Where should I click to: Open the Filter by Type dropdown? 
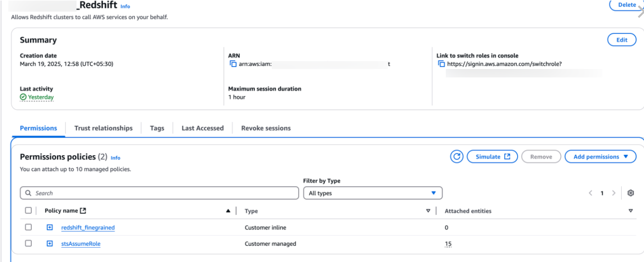[373, 193]
